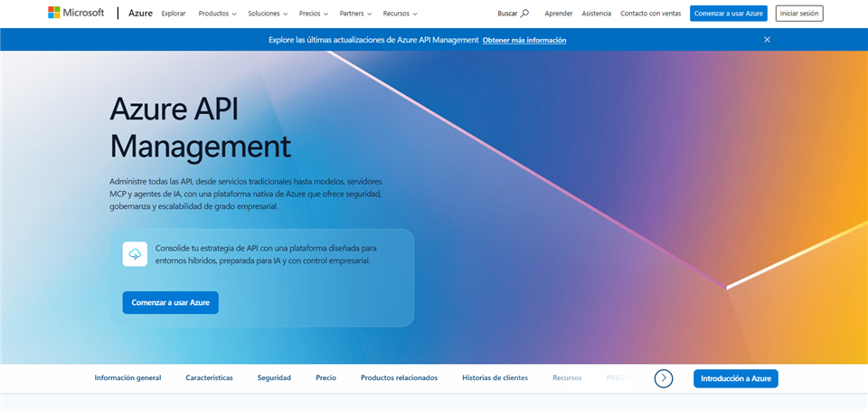Go to Seguridad tab
868x410 pixels.
(x=274, y=377)
